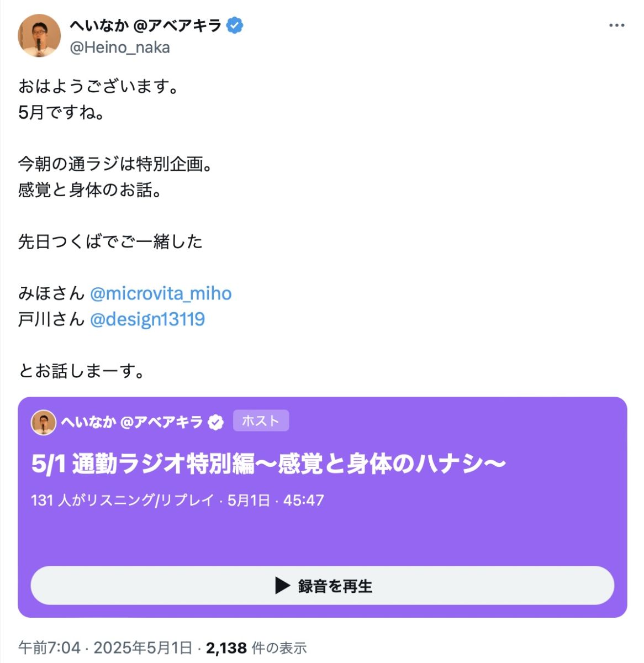This screenshot has height=663, width=644.
Task: Click the 131 人がリスニング listener count
Action: [x=123, y=501]
